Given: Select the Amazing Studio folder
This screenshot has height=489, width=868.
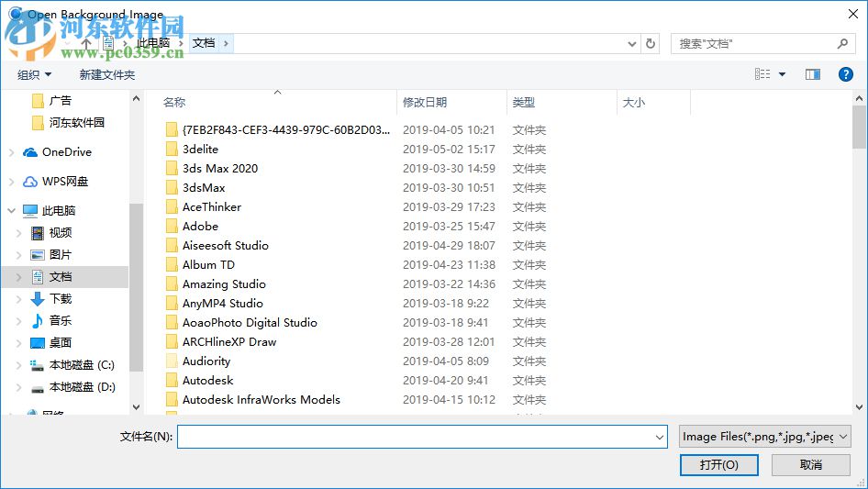Looking at the screenshot, I should pyautogui.click(x=224, y=284).
